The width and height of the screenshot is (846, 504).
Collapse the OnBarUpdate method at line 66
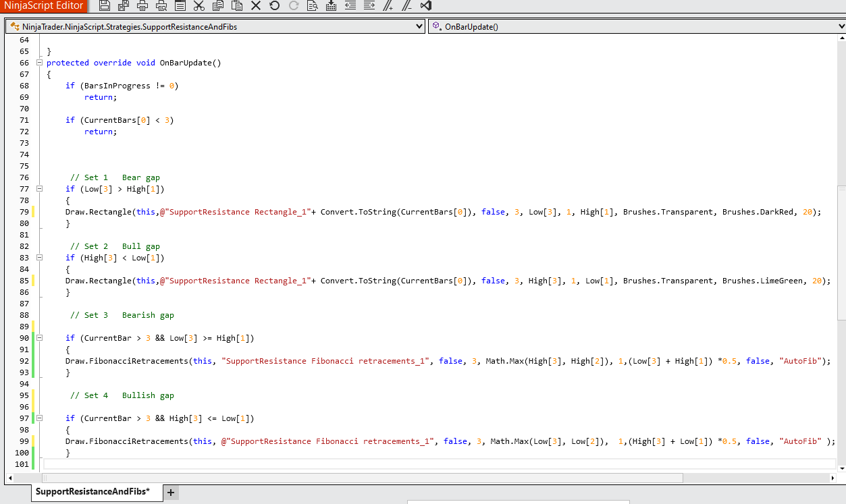tap(39, 63)
